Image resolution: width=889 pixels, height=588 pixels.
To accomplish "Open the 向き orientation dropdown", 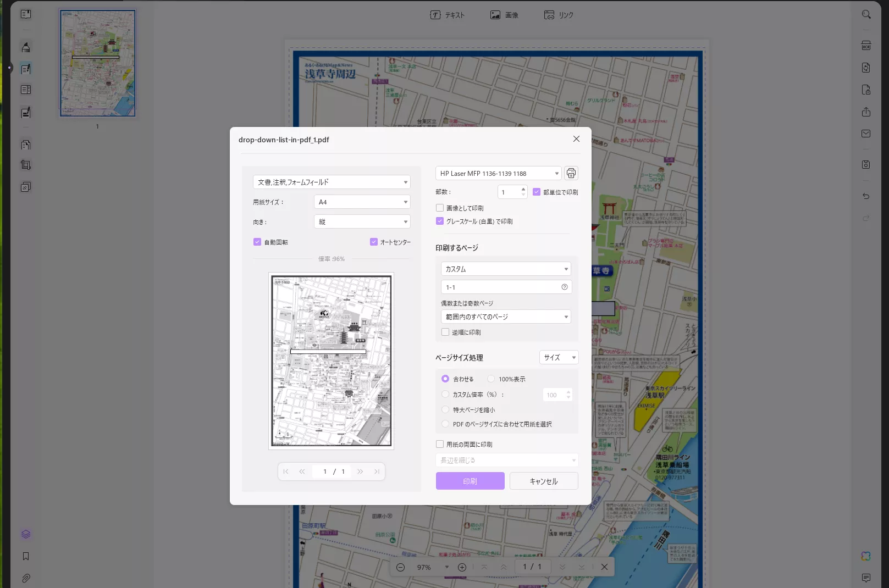I will coord(362,221).
